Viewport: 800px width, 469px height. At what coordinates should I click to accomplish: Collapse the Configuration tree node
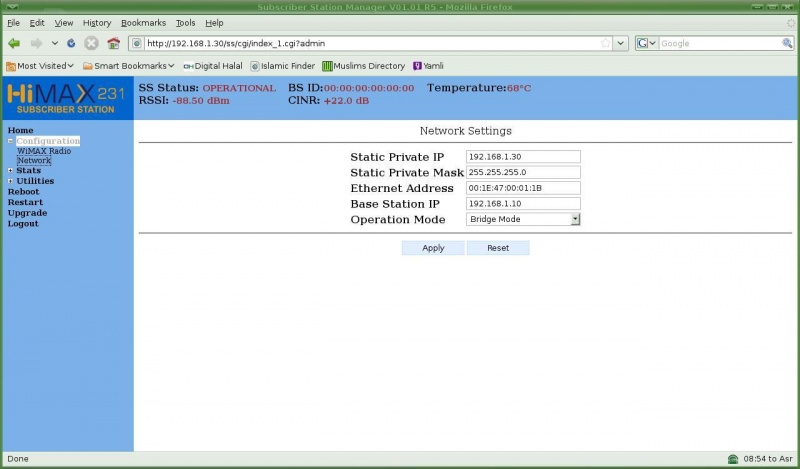tap(10, 141)
